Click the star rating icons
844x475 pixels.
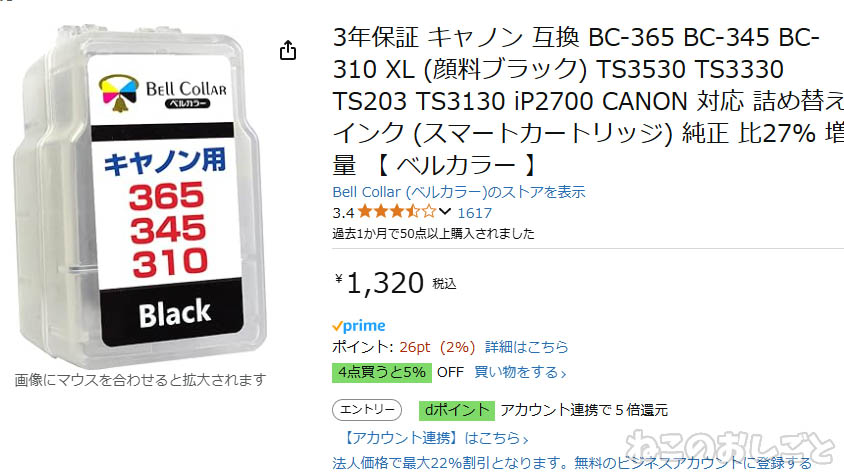tap(396, 212)
